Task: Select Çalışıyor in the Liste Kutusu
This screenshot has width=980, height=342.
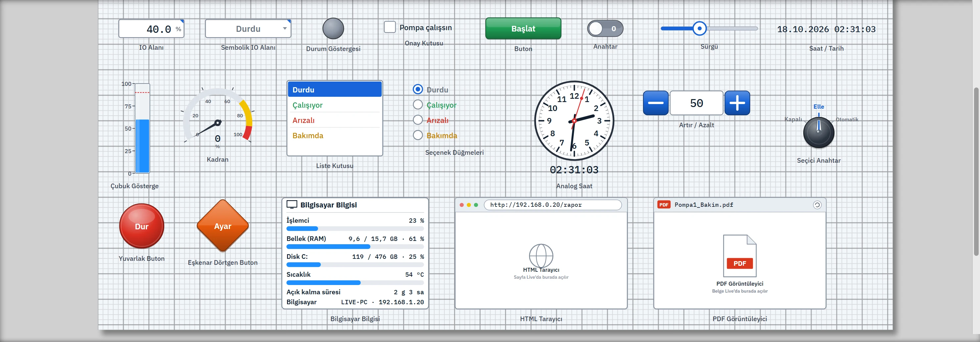Action: pos(334,105)
